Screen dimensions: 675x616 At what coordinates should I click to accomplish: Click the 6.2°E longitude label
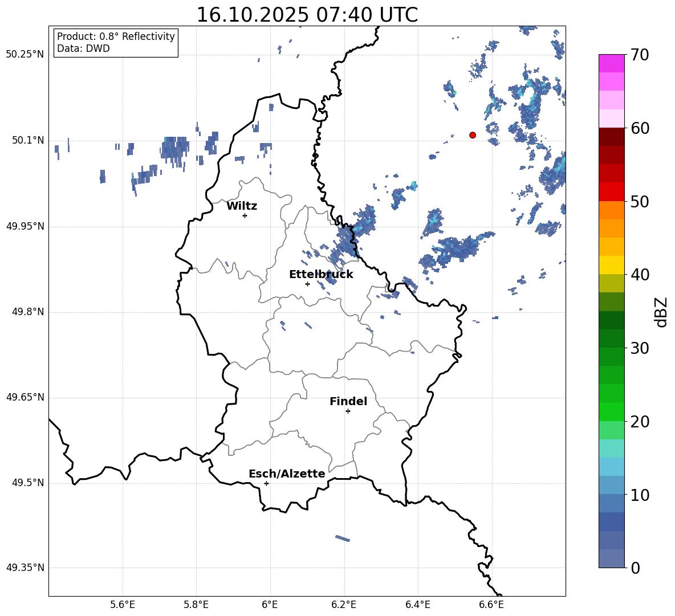point(344,605)
